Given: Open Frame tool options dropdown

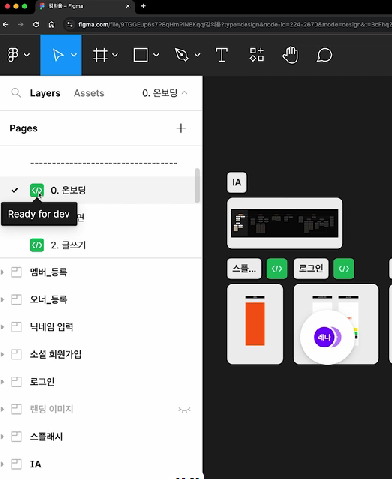Looking at the screenshot, I should (115, 55).
